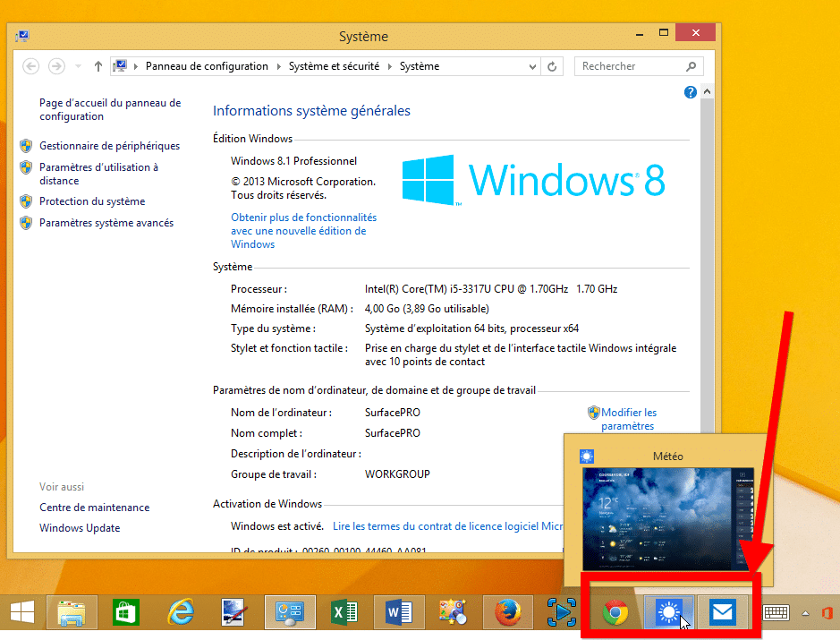
Task: Show the touch keyboard from taskbar
Action: (776, 612)
